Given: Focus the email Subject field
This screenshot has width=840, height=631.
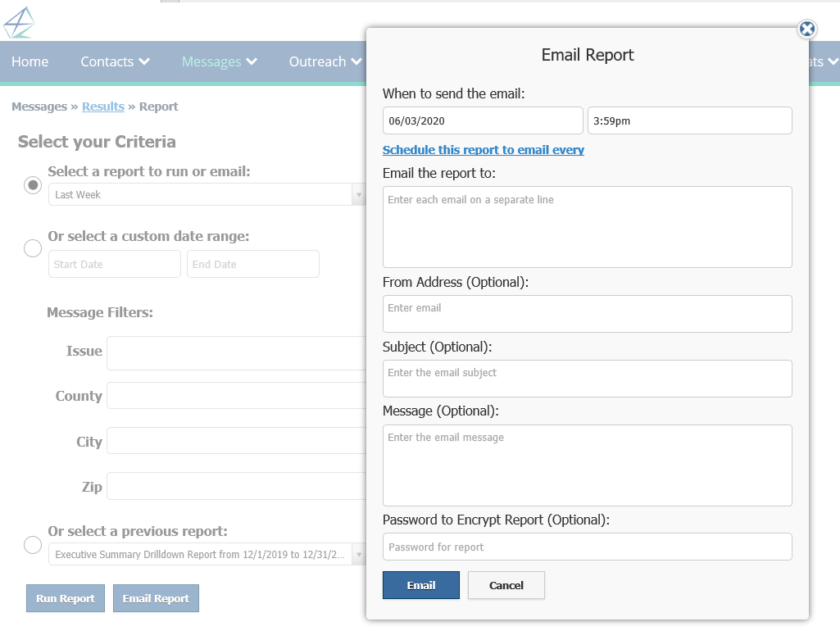Looking at the screenshot, I should [587, 379].
